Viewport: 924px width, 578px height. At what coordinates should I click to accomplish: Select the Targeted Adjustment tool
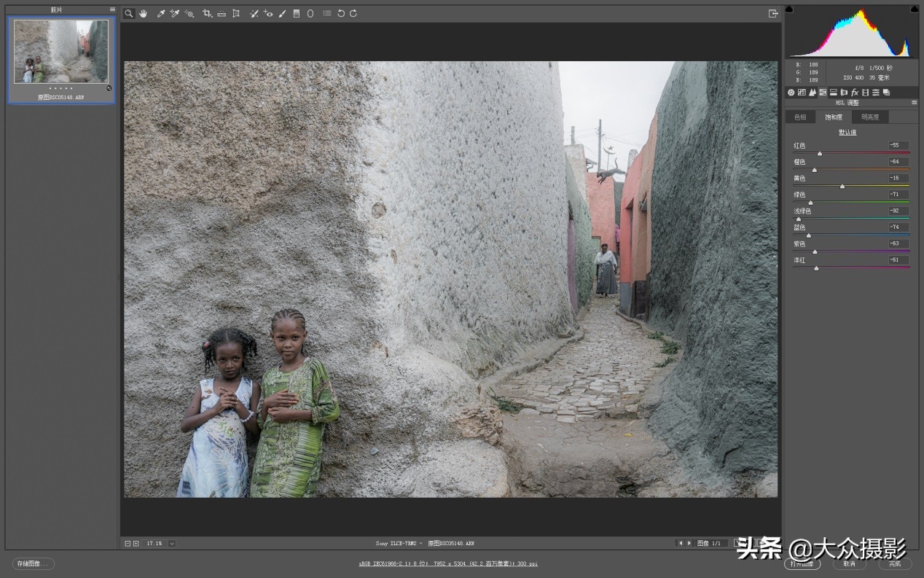189,13
